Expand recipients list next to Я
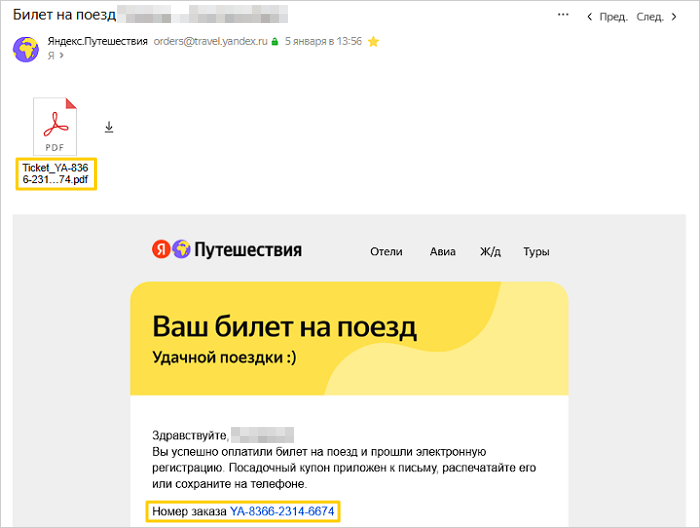This screenshot has height=528, width=700. click(61, 55)
